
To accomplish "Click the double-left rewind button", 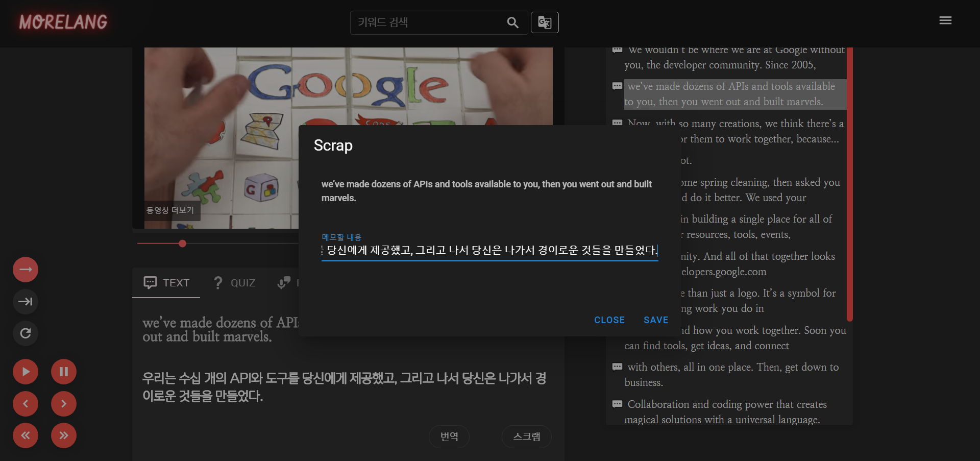I will 26,435.
